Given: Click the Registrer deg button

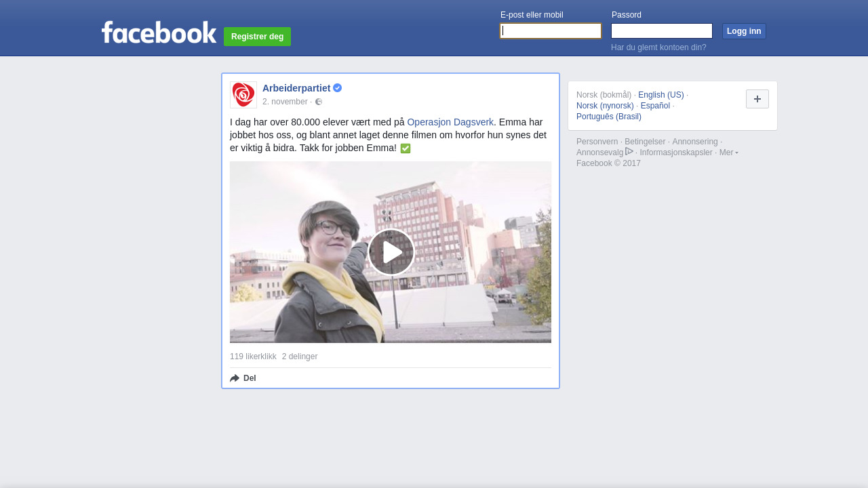Looking at the screenshot, I should point(257,37).
